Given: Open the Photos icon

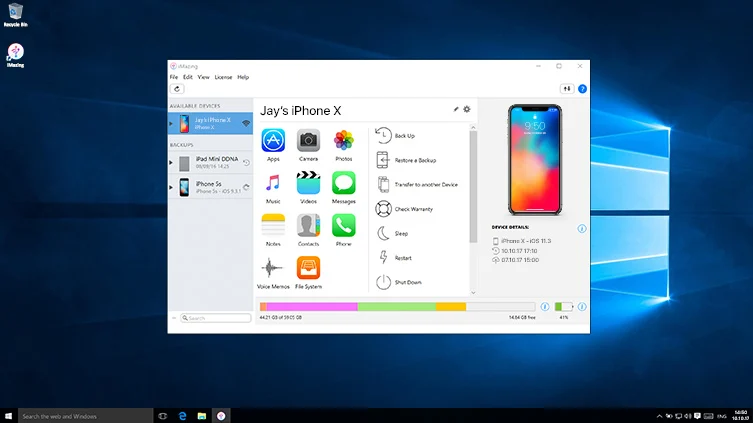Looking at the screenshot, I should [x=343, y=140].
